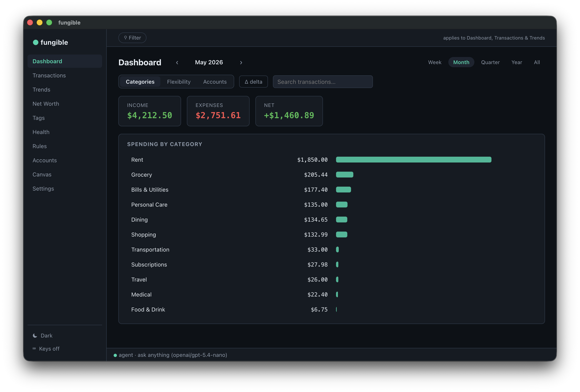Image resolution: width=580 pixels, height=392 pixels.
Task: Open Transactions in the sidebar
Action: tap(65, 76)
